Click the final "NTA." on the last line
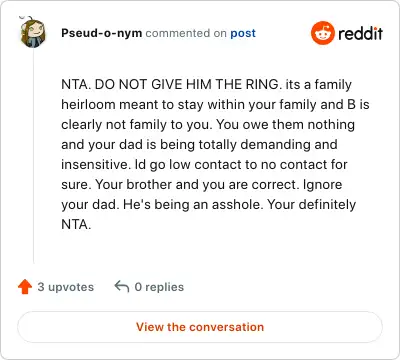Viewport: 400px width, 360px height. click(76, 225)
